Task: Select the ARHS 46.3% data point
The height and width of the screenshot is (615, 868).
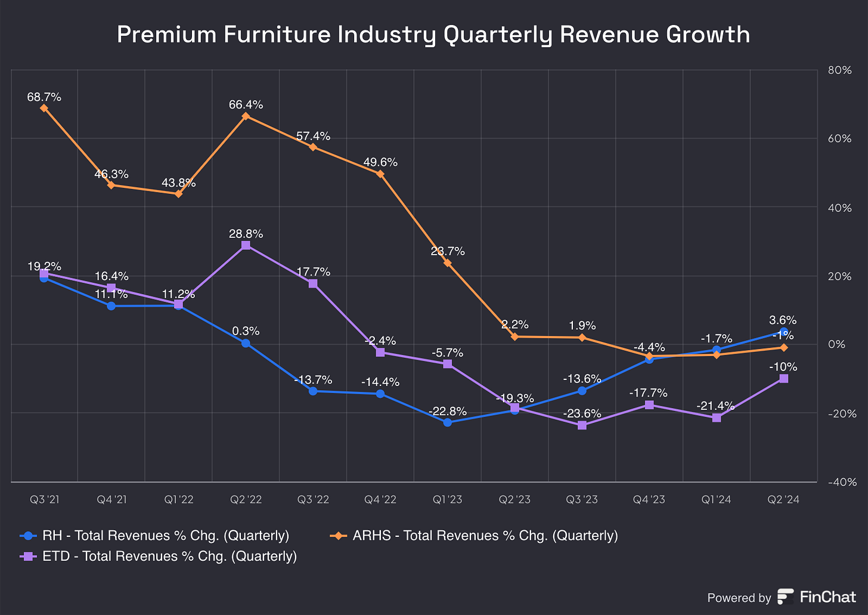Action: [111, 185]
